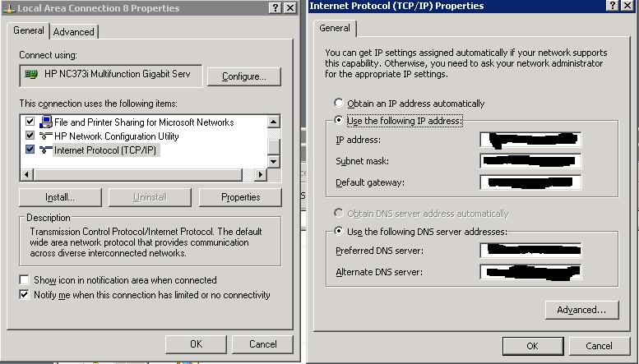
Task: Open the General tab of Local Area Connection
Action: pyautogui.click(x=29, y=30)
